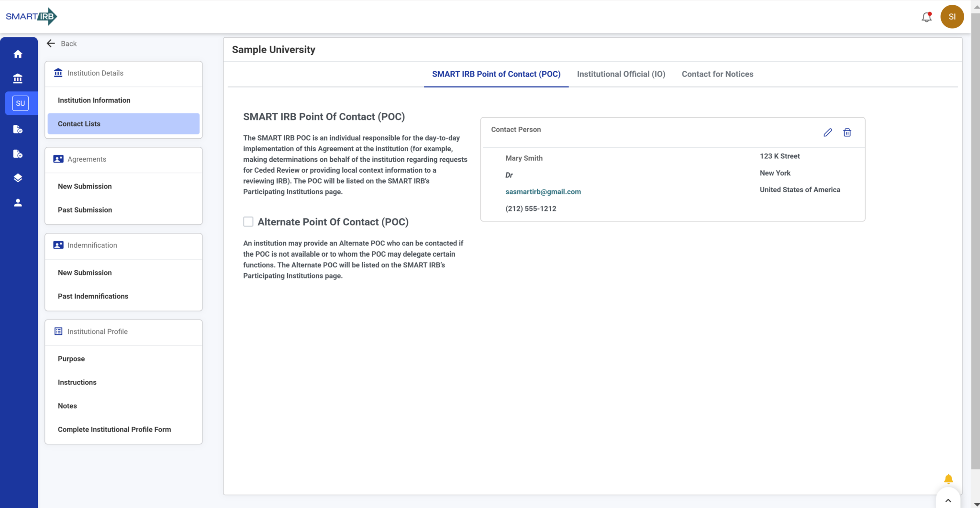The width and height of the screenshot is (980, 508).
Task: Delete the Contact Person using the trash icon
Action: (x=847, y=132)
